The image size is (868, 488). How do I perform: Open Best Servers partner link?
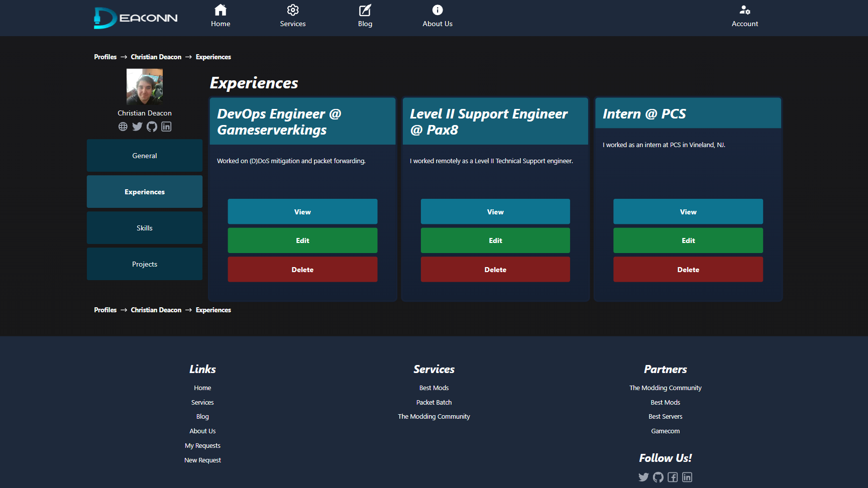point(666,417)
